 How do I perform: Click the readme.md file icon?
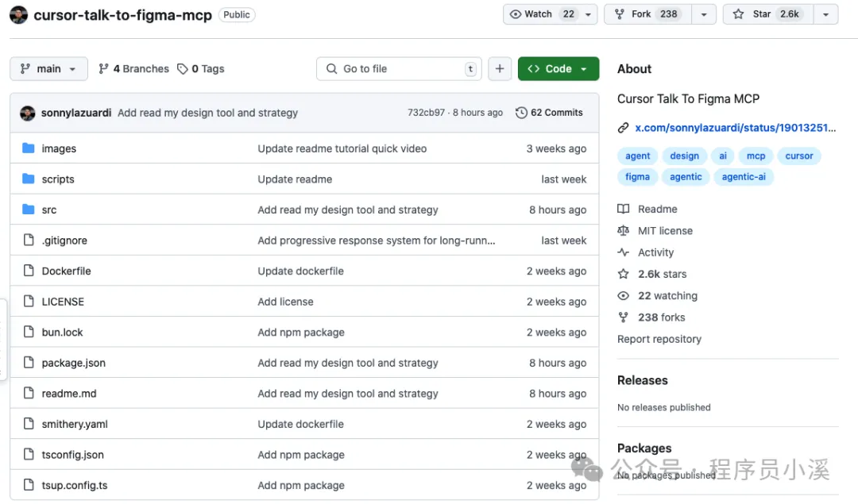pyautogui.click(x=29, y=393)
